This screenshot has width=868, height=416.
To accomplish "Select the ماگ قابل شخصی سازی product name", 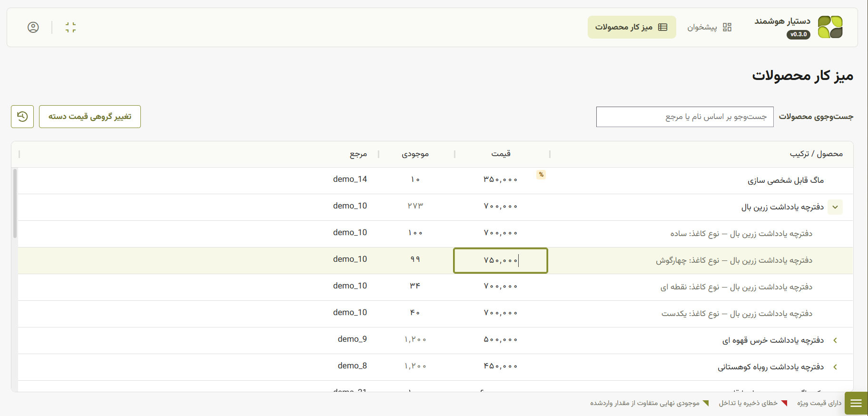I will [x=785, y=180].
